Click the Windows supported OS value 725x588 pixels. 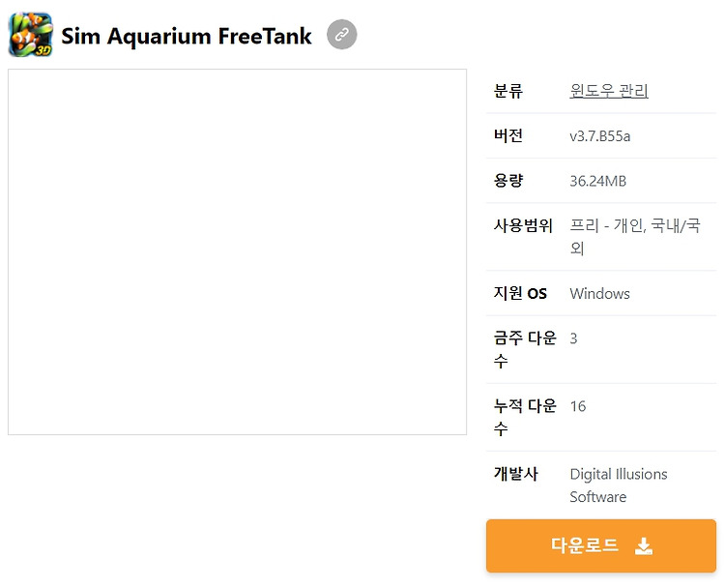tap(599, 294)
